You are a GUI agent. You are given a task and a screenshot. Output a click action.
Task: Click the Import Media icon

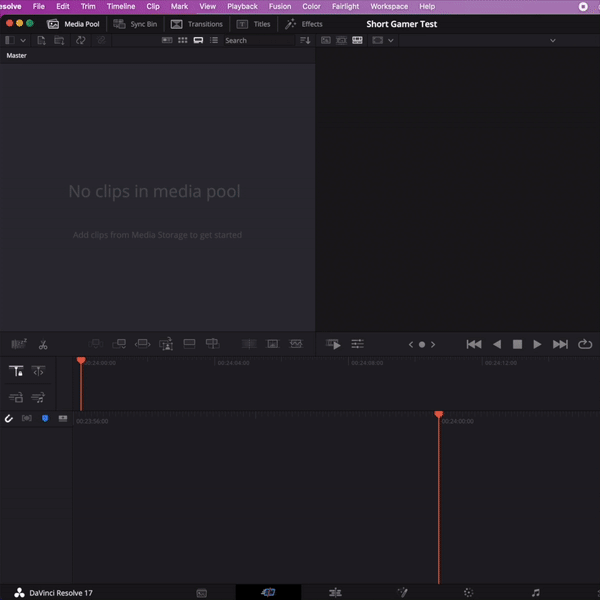[41, 40]
